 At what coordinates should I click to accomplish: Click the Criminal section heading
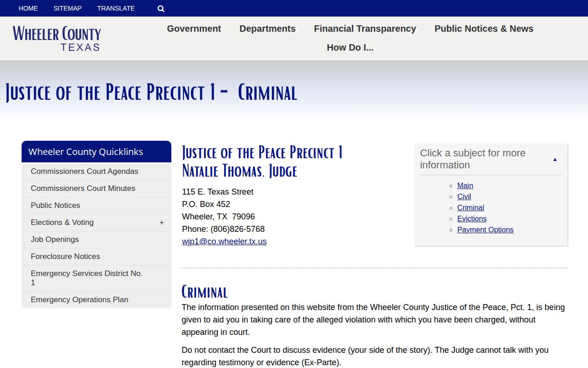204,292
